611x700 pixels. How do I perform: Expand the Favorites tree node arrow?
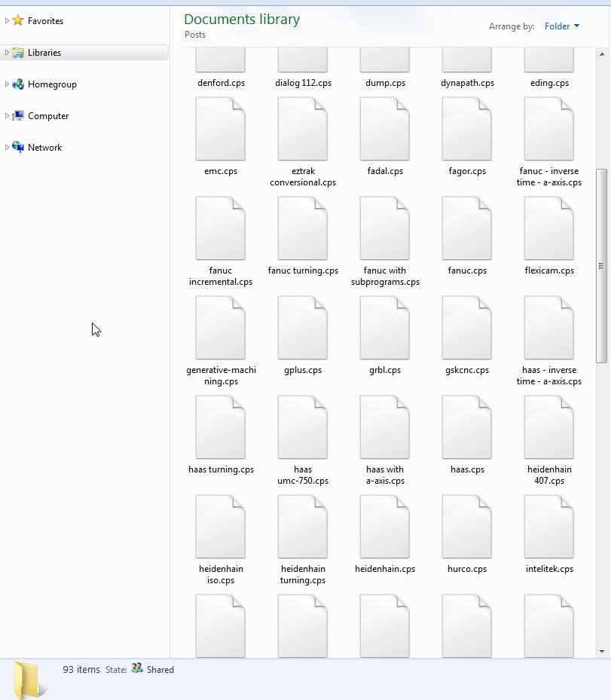pos(8,21)
